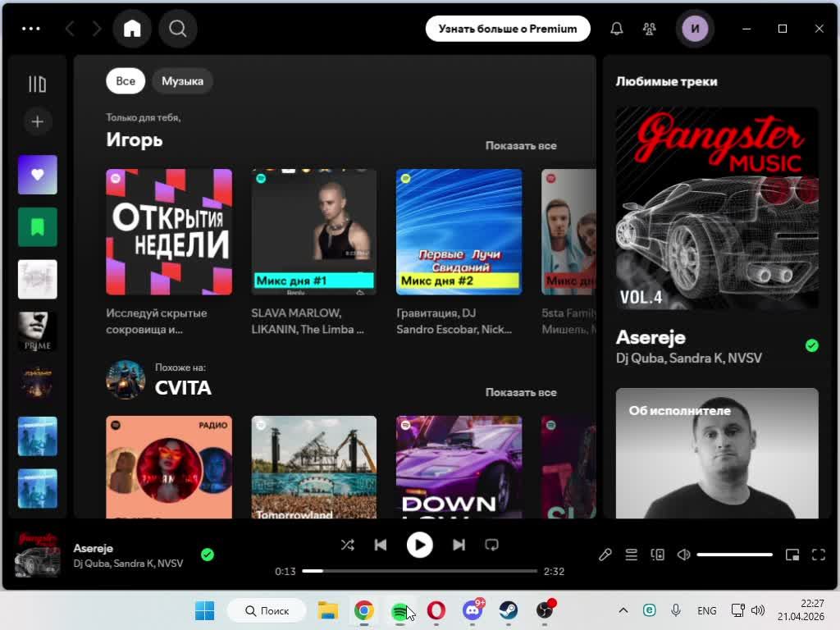Select the Музыка filter chip
Screen dimensions: 840x630
click(x=182, y=81)
